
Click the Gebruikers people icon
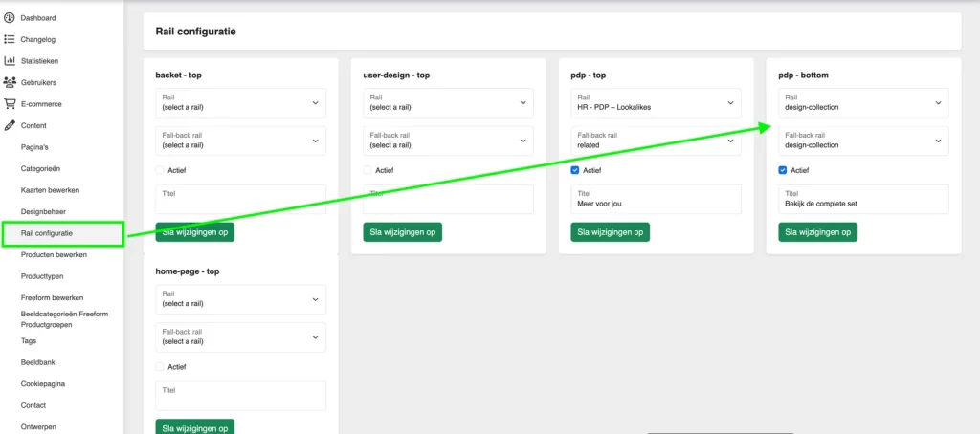(10, 82)
